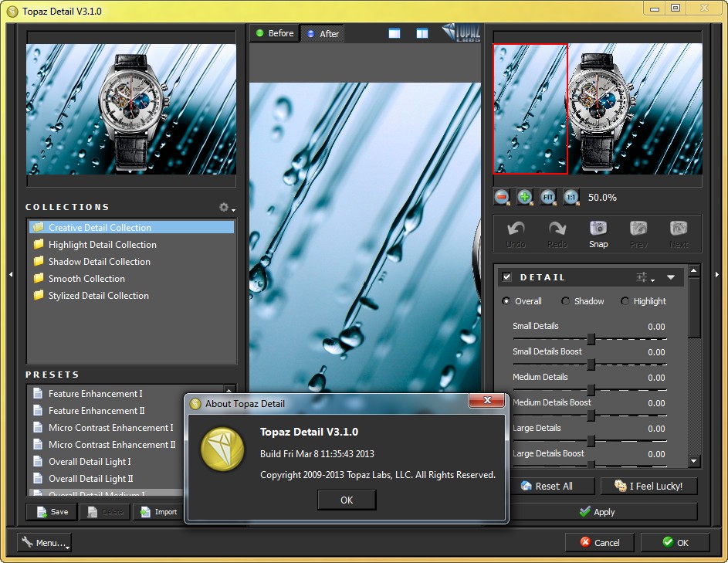Switch to single view layout icon
The width and height of the screenshot is (728, 563).
(x=394, y=33)
